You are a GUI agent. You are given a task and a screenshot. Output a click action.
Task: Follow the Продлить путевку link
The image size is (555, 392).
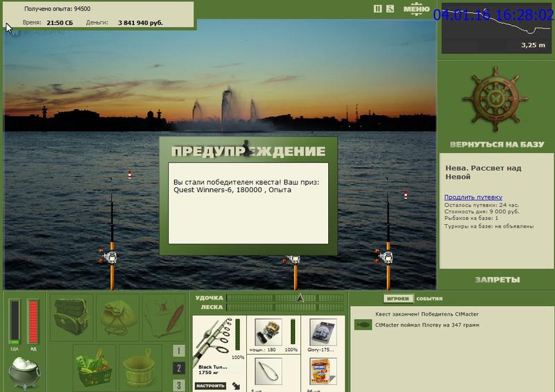coord(473,197)
